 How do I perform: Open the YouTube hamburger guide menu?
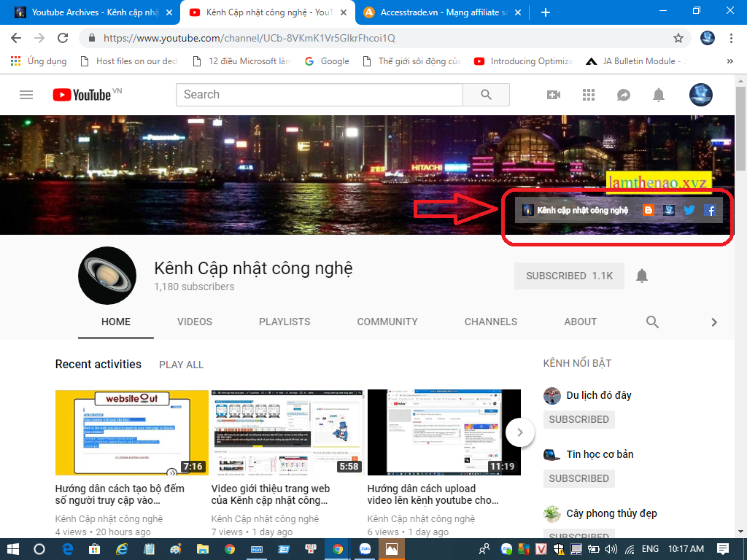[26, 95]
